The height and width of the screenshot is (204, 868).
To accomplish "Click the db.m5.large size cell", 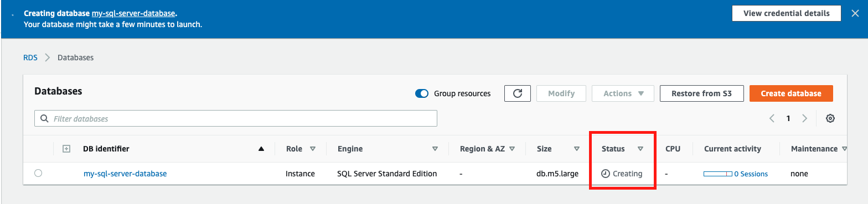I will pyautogui.click(x=557, y=174).
